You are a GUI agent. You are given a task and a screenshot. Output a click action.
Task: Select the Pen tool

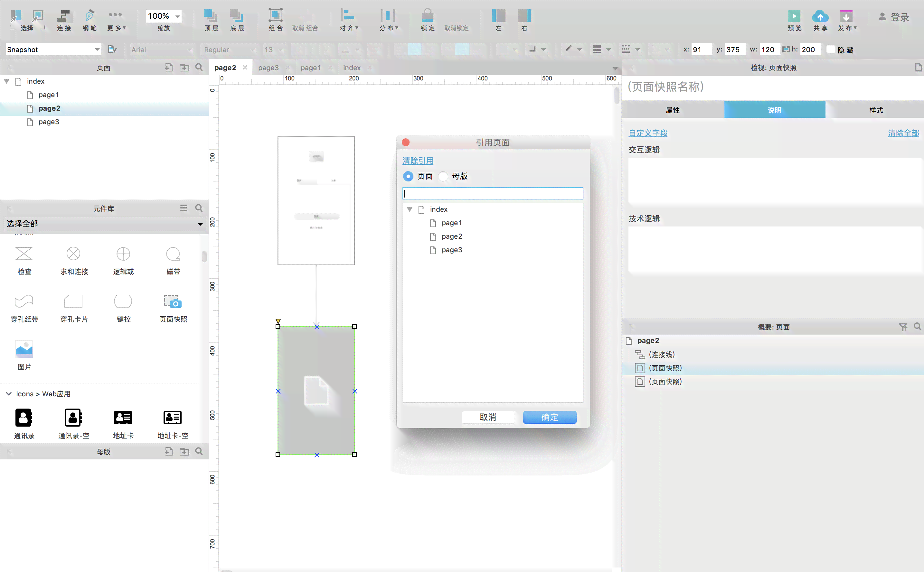(x=90, y=20)
